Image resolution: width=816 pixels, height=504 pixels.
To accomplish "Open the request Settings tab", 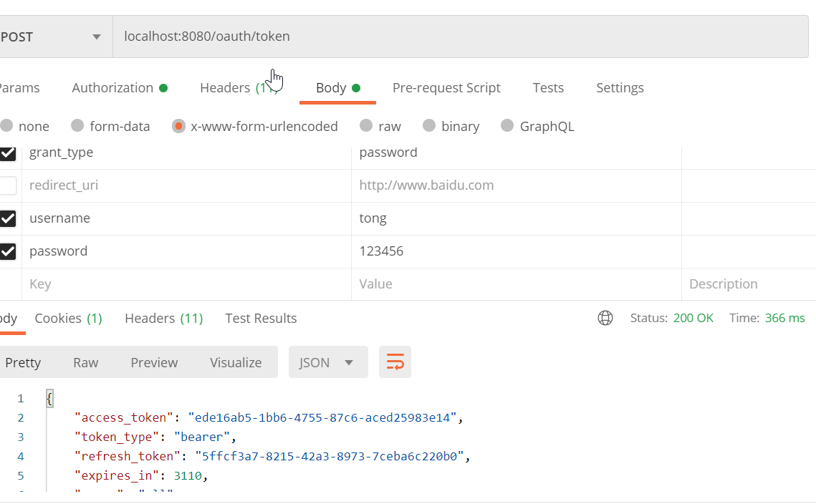I will pyautogui.click(x=620, y=88).
